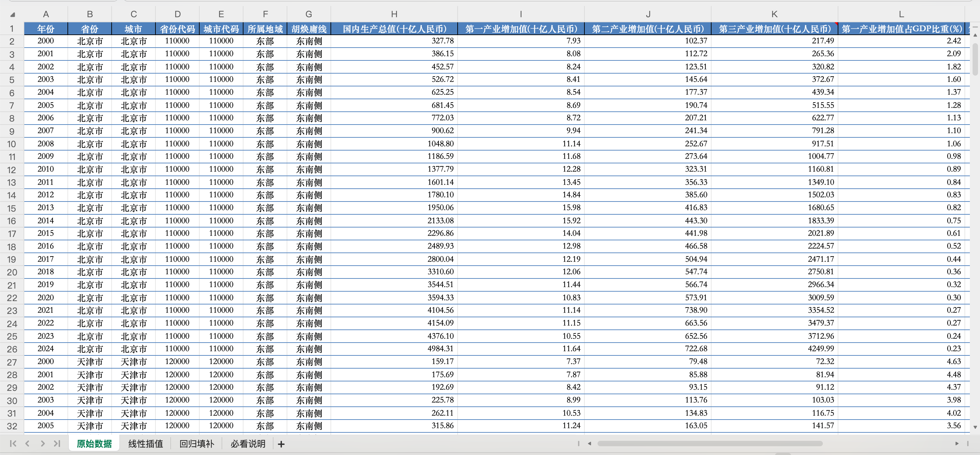Switch to the 线性插值 sheet tab
Image resolution: width=980 pixels, height=455 pixels.
click(x=145, y=444)
